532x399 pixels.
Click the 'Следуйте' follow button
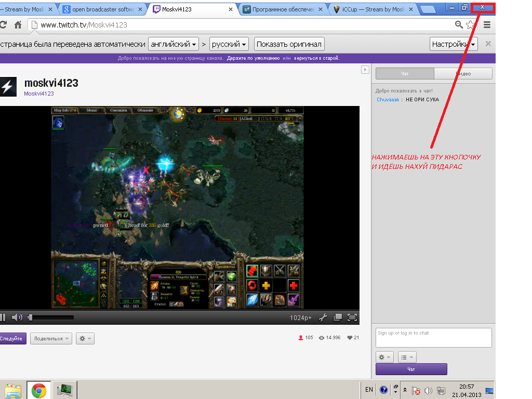pyautogui.click(x=12, y=338)
